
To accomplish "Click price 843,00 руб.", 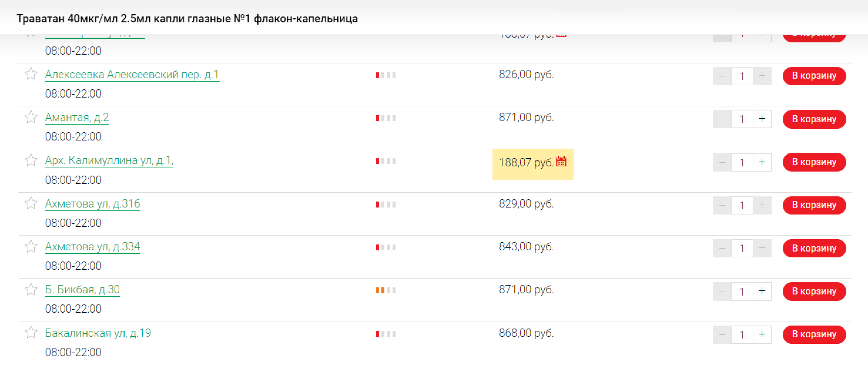I will coord(526,247).
